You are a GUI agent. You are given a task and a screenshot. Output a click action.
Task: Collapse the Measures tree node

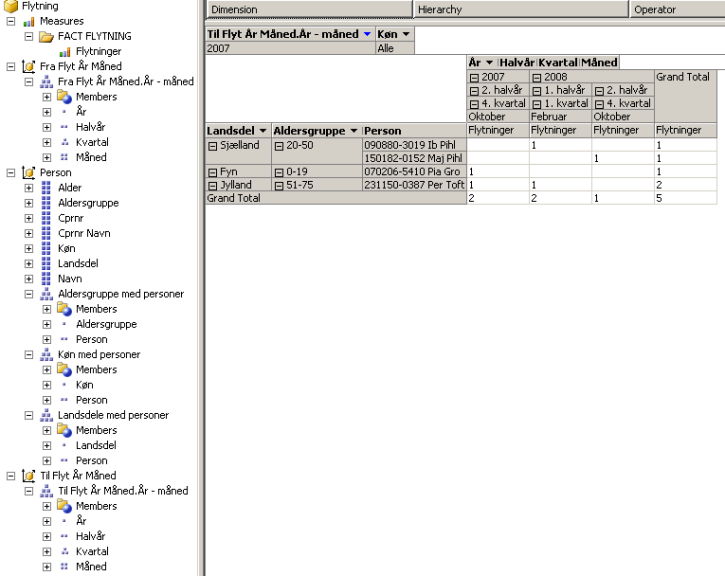pyautogui.click(x=11, y=21)
